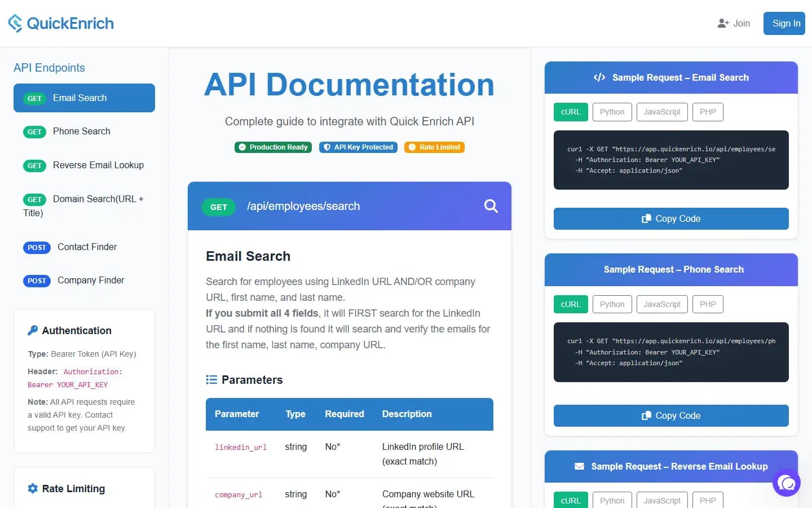This screenshot has height=508, width=812.
Task: Click the Phone Search curl code block
Action: pyautogui.click(x=671, y=352)
